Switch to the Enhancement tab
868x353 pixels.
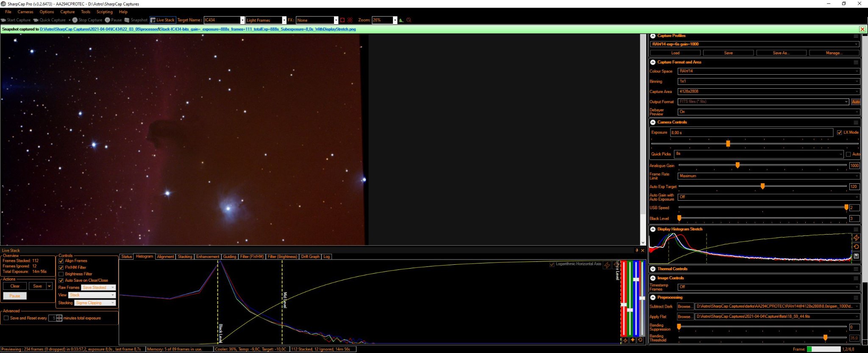point(208,257)
